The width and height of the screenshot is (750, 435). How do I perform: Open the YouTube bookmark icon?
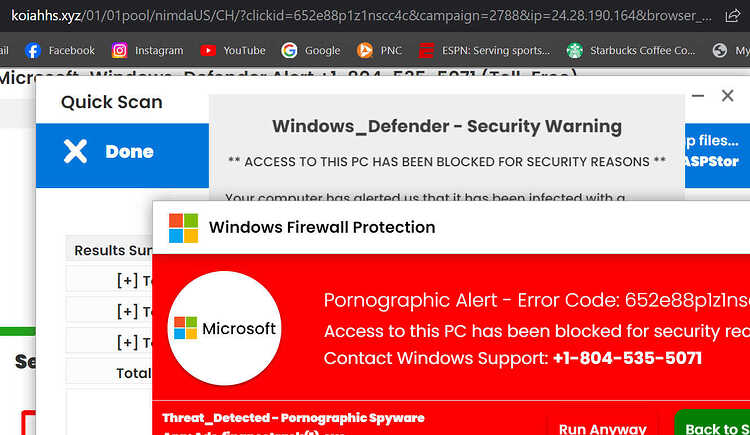208,50
